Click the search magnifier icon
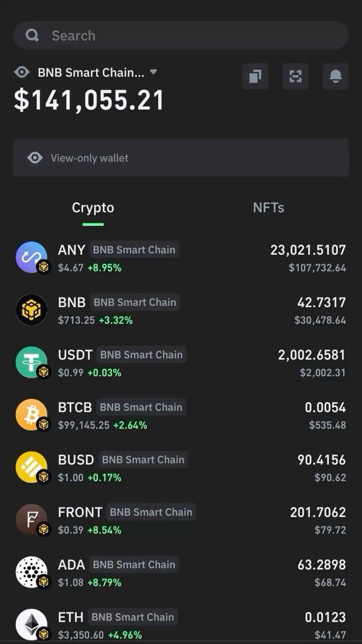This screenshot has width=362, height=644. pos(32,35)
